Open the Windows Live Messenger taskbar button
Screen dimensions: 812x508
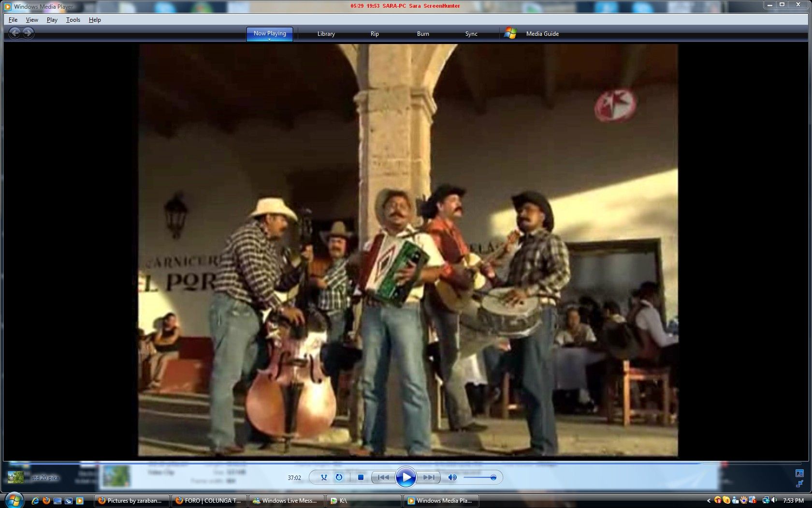pos(285,501)
